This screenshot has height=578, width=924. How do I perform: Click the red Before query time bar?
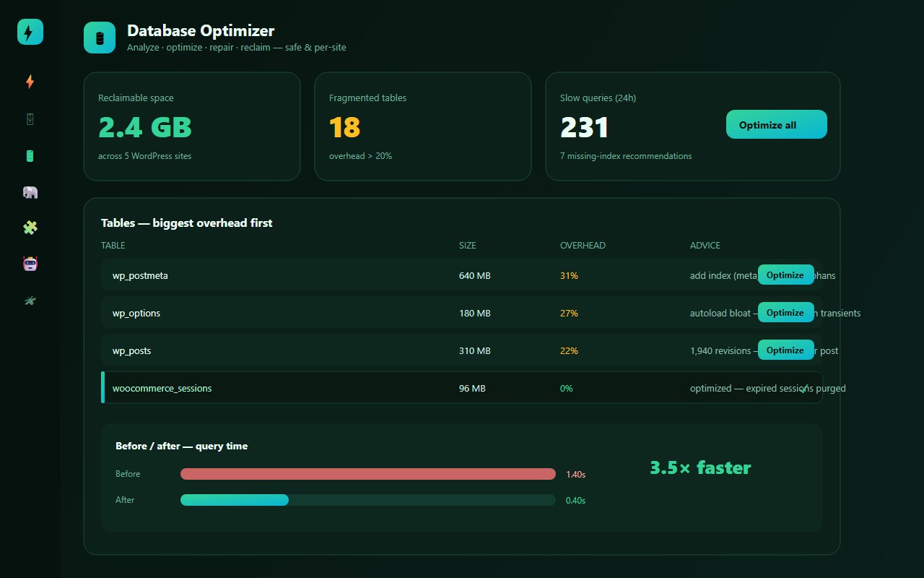(368, 474)
